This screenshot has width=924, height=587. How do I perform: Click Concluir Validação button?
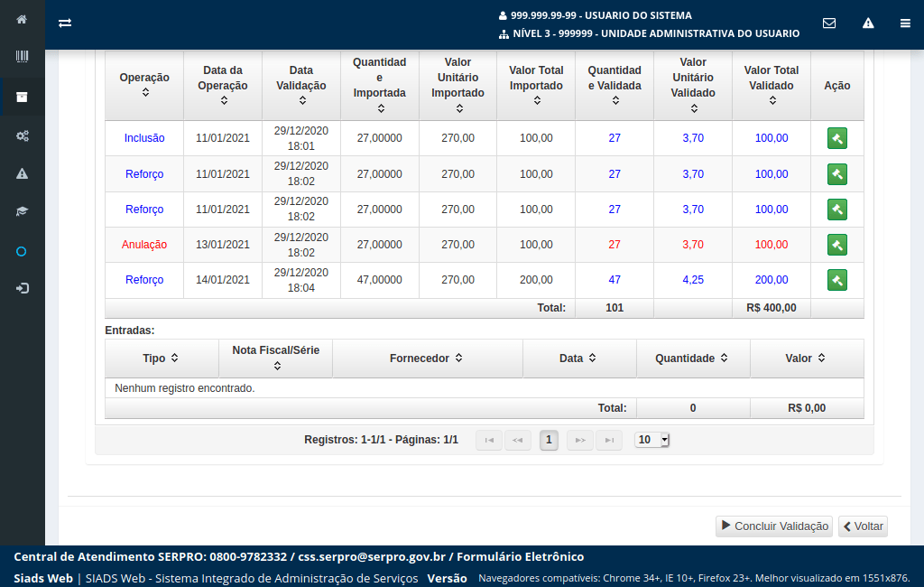(773, 526)
